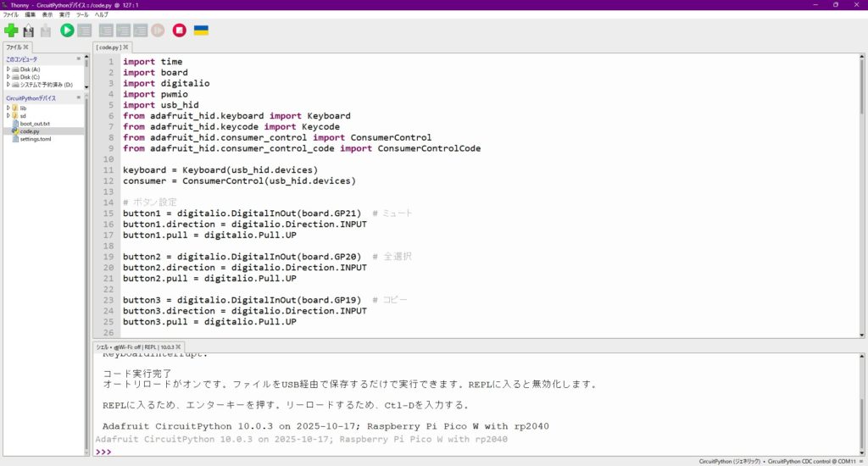Viewport: 868px width, 466px height.
Task: Click the green plus New file icon
Action: click(x=11, y=31)
